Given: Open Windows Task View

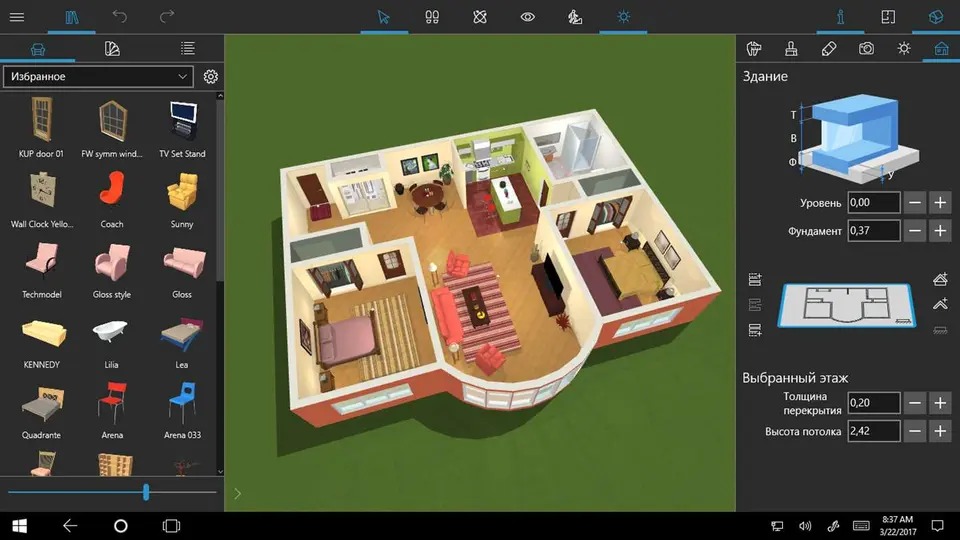Looking at the screenshot, I should pyautogui.click(x=171, y=526).
